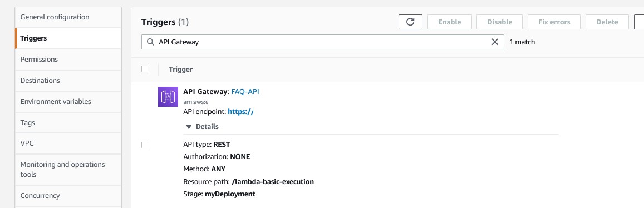
Task: Clear the API Gateway search text
Action: tap(495, 42)
